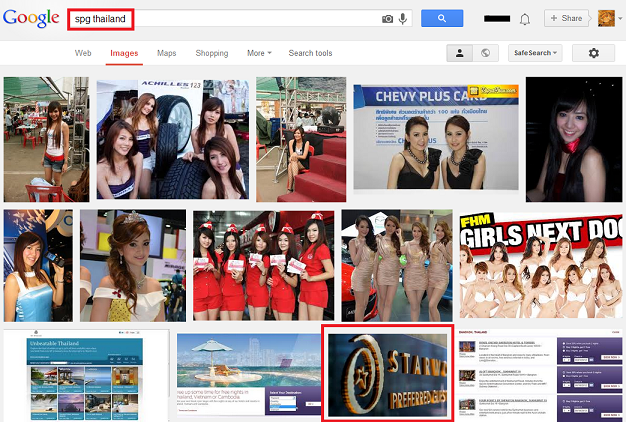This screenshot has height=422, width=626.
Task: Open the image of women in red uniforms
Action: [x=263, y=265]
